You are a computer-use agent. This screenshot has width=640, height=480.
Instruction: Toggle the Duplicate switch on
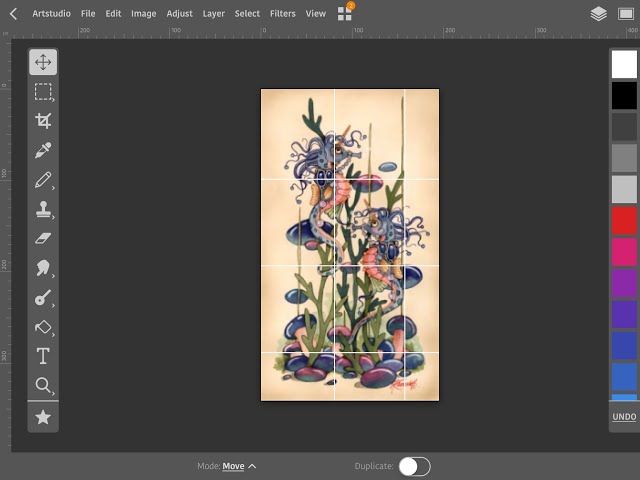[414, 466]
